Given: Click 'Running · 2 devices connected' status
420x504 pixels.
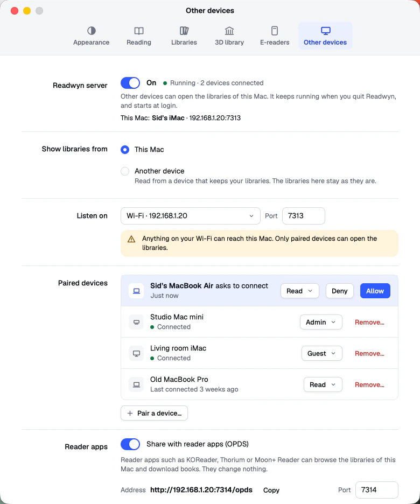Looking at the screenshot, I should coord(216,83).
